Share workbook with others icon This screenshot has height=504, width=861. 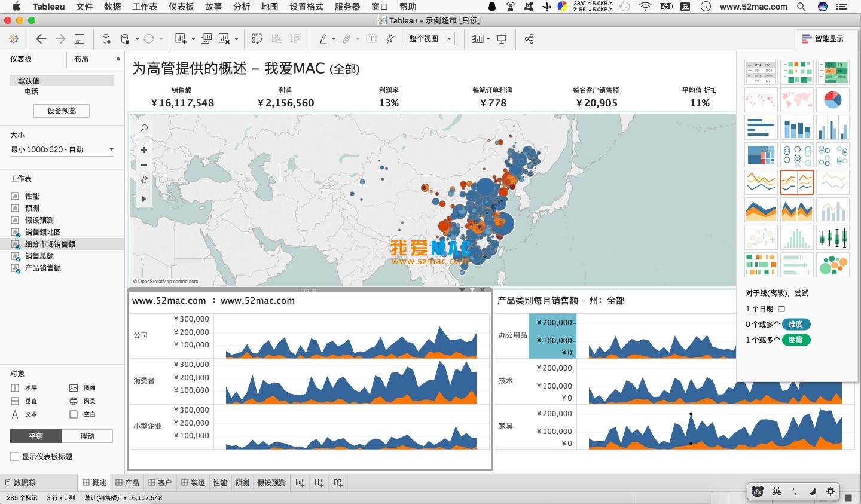[x=529, y=39]
